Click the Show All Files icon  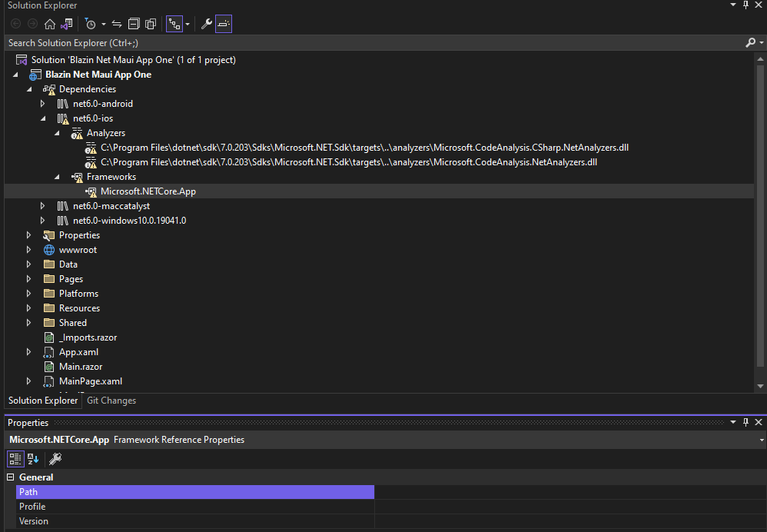(151, 24)
